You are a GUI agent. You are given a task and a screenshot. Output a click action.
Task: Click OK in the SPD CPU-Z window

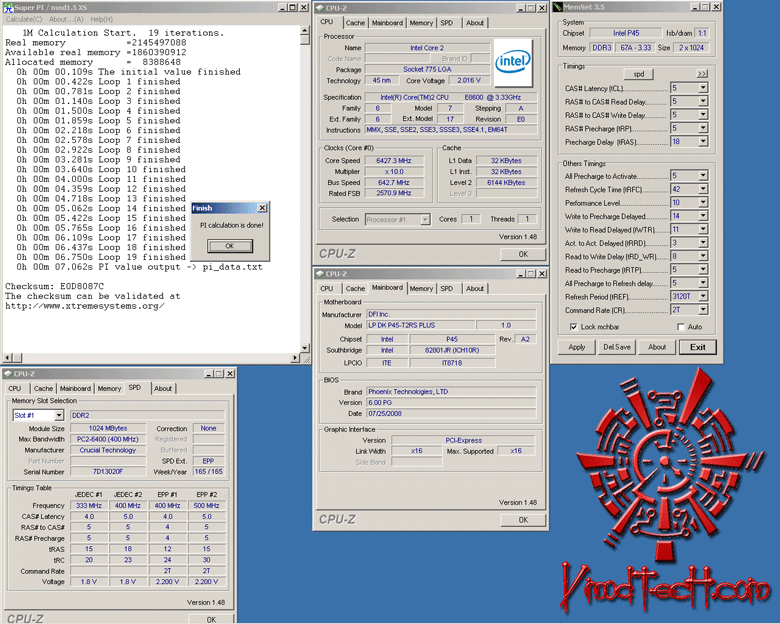point(211,619)
